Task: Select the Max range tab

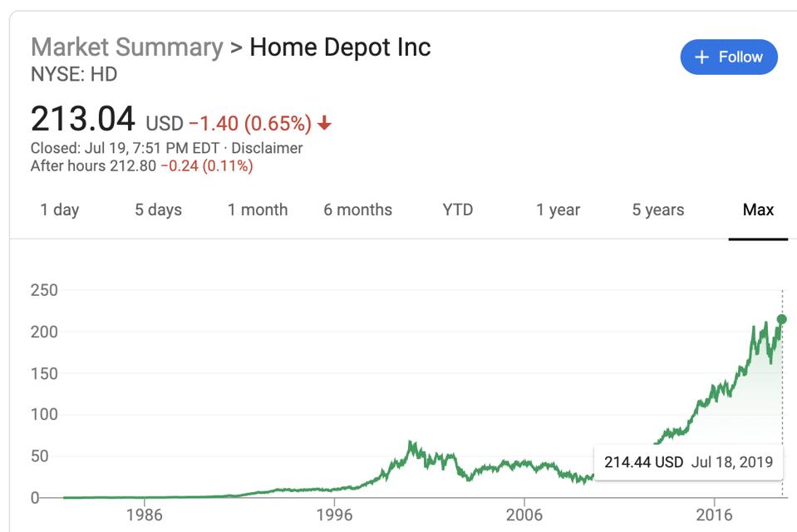Action: [x=758, y=210]
